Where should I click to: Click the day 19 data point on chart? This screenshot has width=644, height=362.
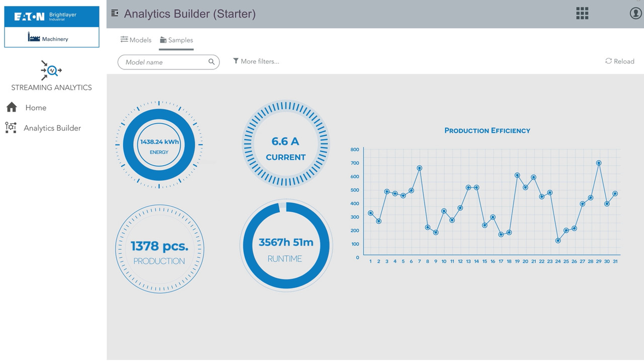(x=517, y=175)
